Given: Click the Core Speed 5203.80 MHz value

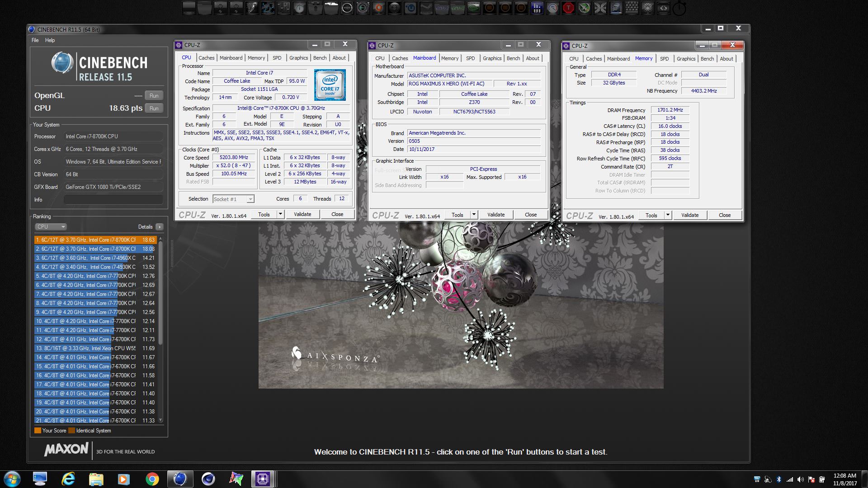Looking at the screenshot, I should pyautogui.click(x=234, y=158).
